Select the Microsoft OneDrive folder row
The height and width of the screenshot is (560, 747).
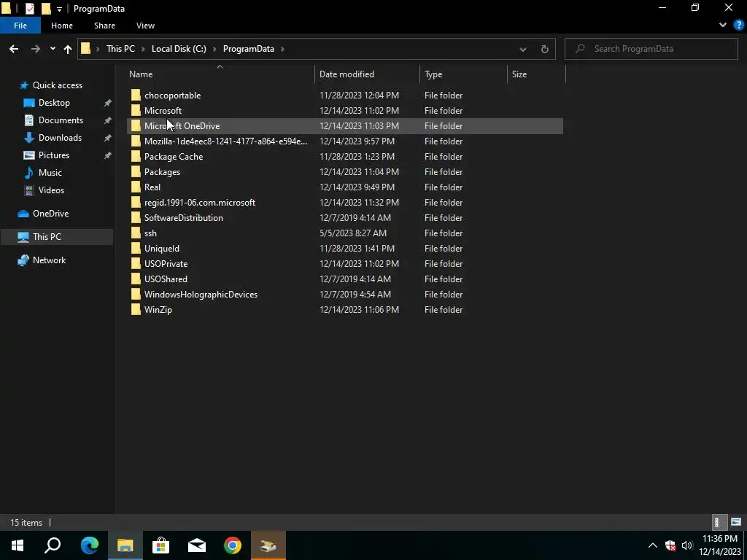point(345,125)
